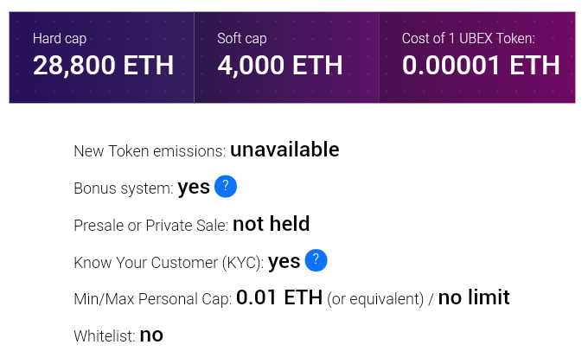The width and height of the screenshot is (588, 364).
Task: Select the "unavailable" emissions value
Action: (284, 150)
